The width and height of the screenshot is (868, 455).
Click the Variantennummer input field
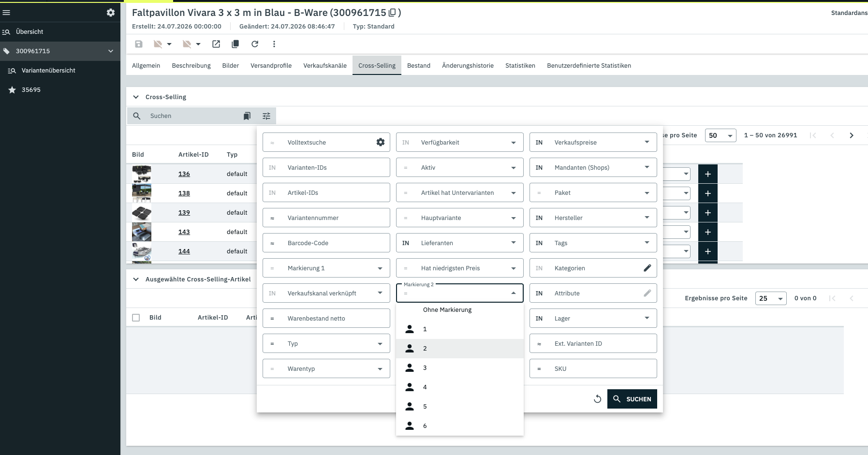[x=326, y=218]
